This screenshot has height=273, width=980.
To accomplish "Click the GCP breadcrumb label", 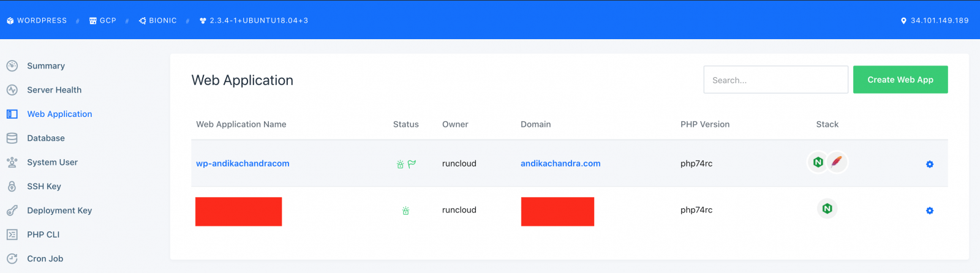I will (x=108, y=21).
